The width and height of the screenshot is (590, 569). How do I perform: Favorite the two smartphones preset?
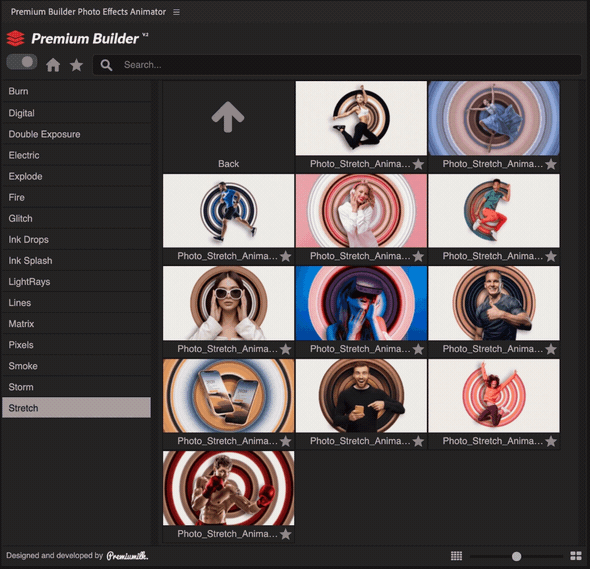click(286, 441)
